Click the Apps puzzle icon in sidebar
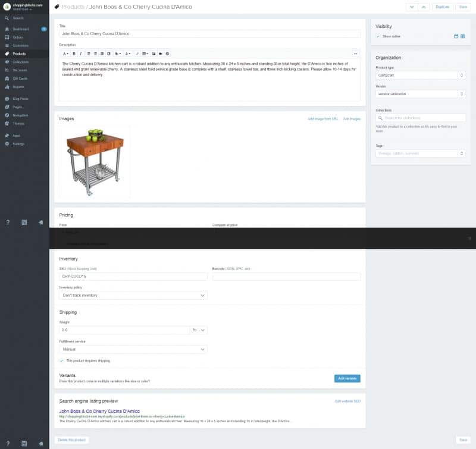Image resolution: width=476 pixels, height=449 pixels. pos(7,136)
